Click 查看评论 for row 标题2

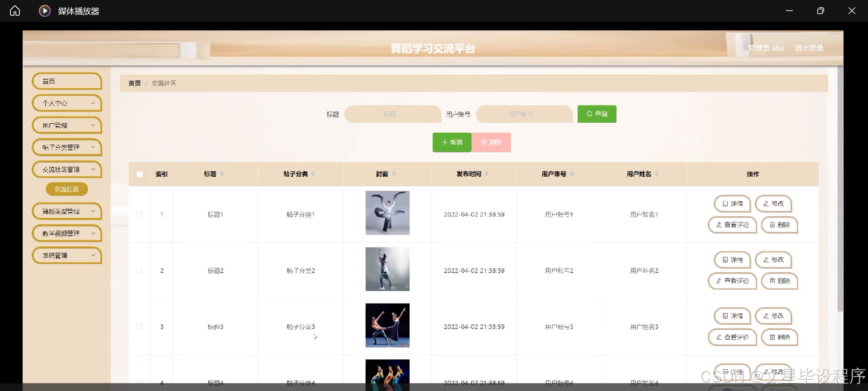[x=732, y=281]
